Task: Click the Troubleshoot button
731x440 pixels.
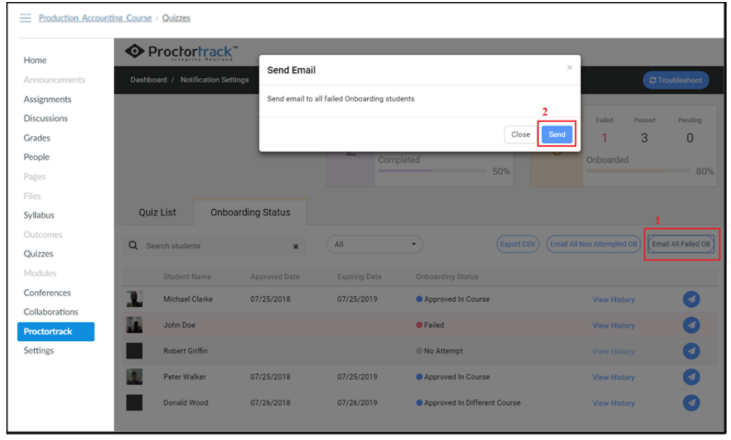Action: [x=676, y=80]
